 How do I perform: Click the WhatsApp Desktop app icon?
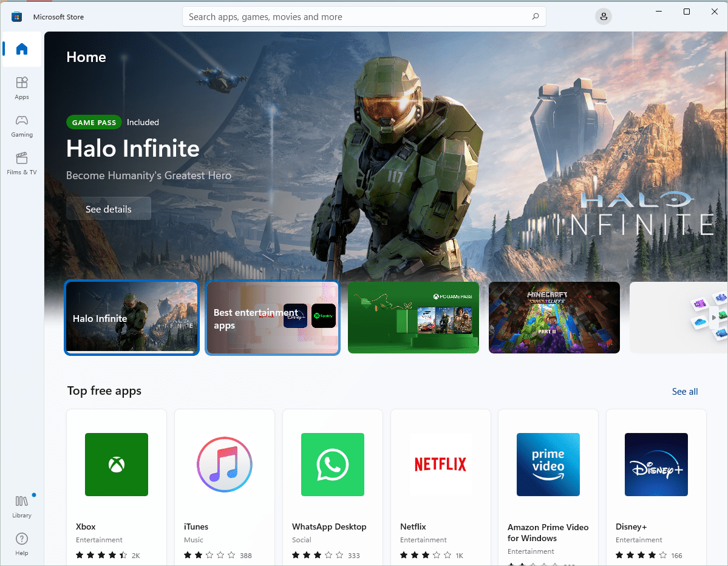(333, 465)
